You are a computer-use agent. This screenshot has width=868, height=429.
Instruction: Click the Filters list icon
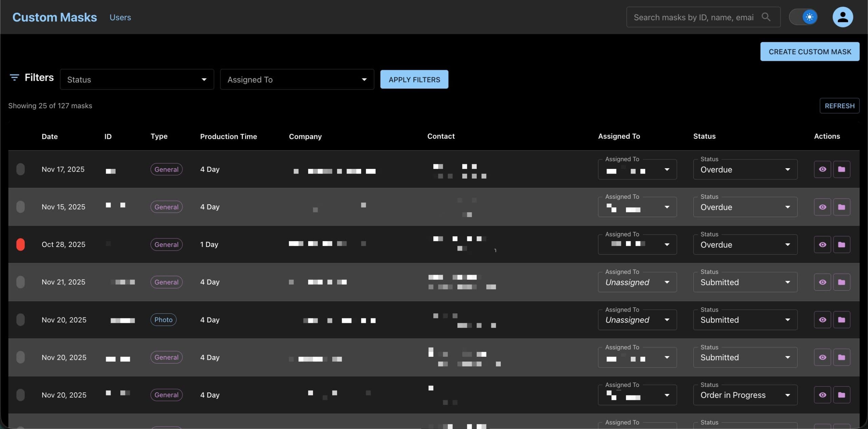[14, 78]
